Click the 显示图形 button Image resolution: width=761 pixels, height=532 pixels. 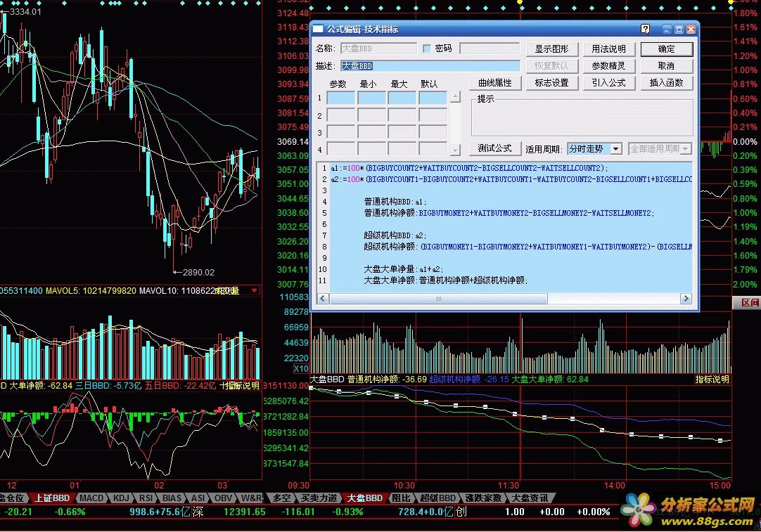click(552, 49)
